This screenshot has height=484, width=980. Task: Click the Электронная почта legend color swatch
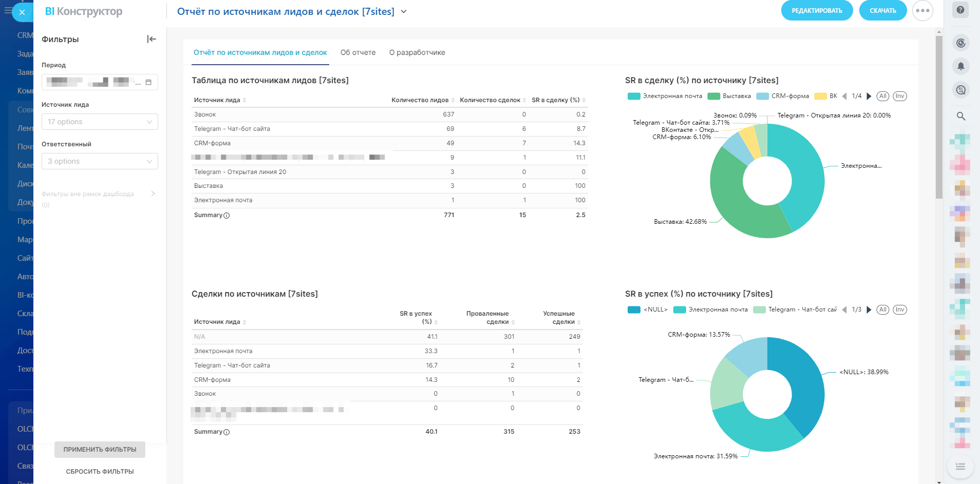[x=634, y=96]
